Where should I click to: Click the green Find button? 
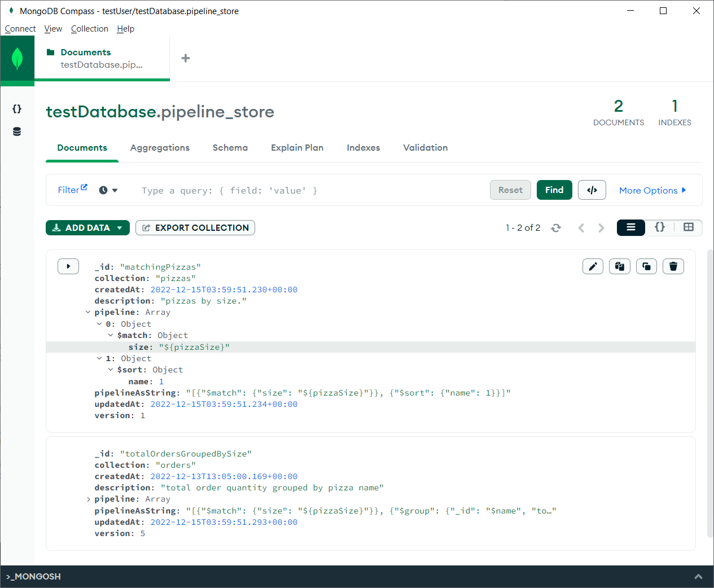click(x=554, y=190)
